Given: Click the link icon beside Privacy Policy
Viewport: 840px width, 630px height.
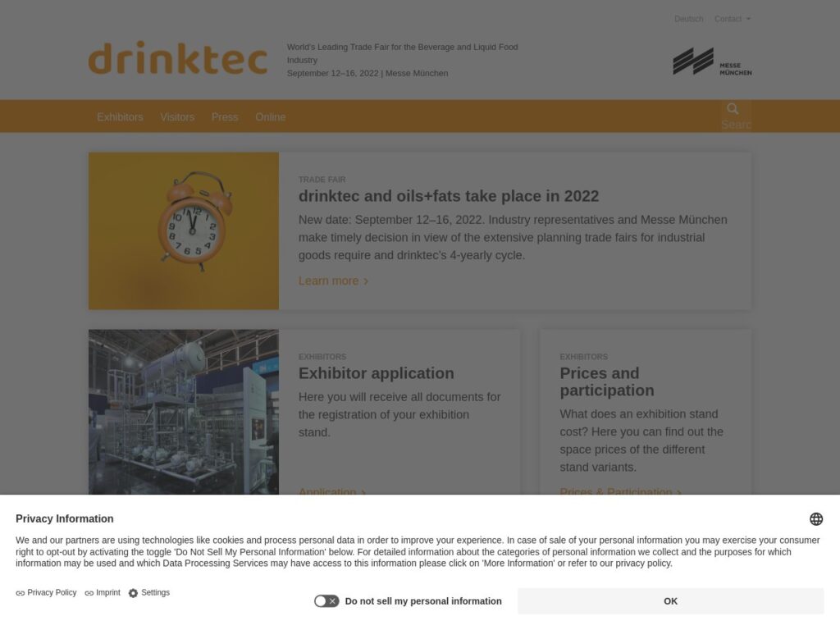Looking at the screenshot, I should pos(21,593).
